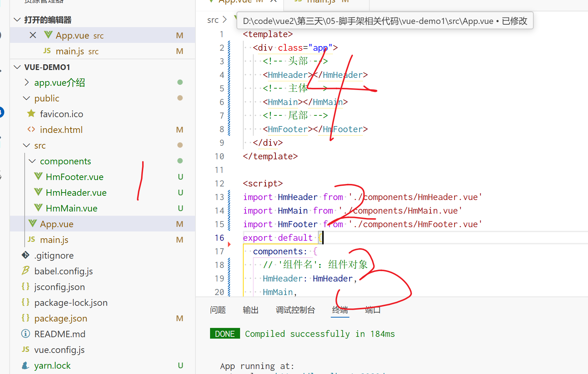Screen dimensions: 588x374
Task: Click the <script> tag on line 12
Action: click(263, 184)
